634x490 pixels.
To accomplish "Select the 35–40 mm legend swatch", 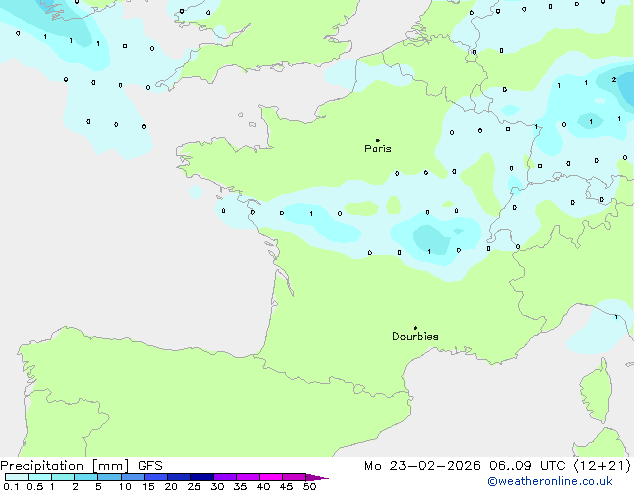I will (x=247, y=477).
